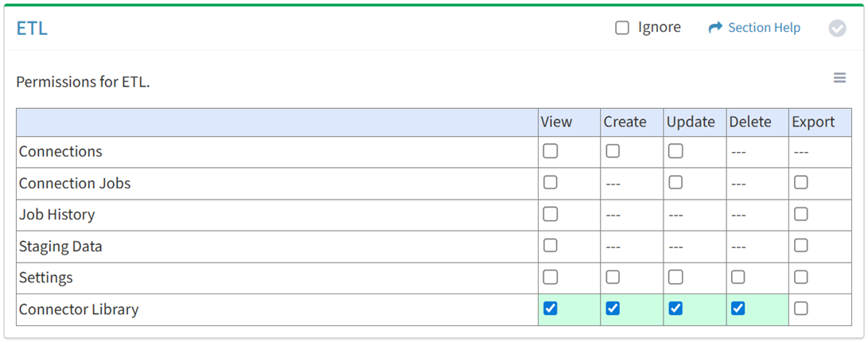Image resolution: width=868 pixels, height=342 pixels.
Task: Check Create permission for Settings
Action: [x=613, y=278]
